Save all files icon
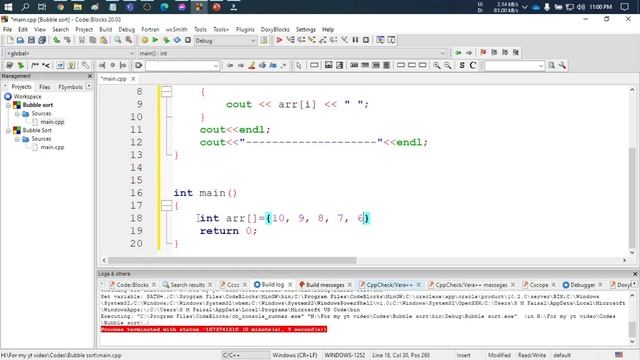Viewport: 640px width, 360px height. point(42,40)
